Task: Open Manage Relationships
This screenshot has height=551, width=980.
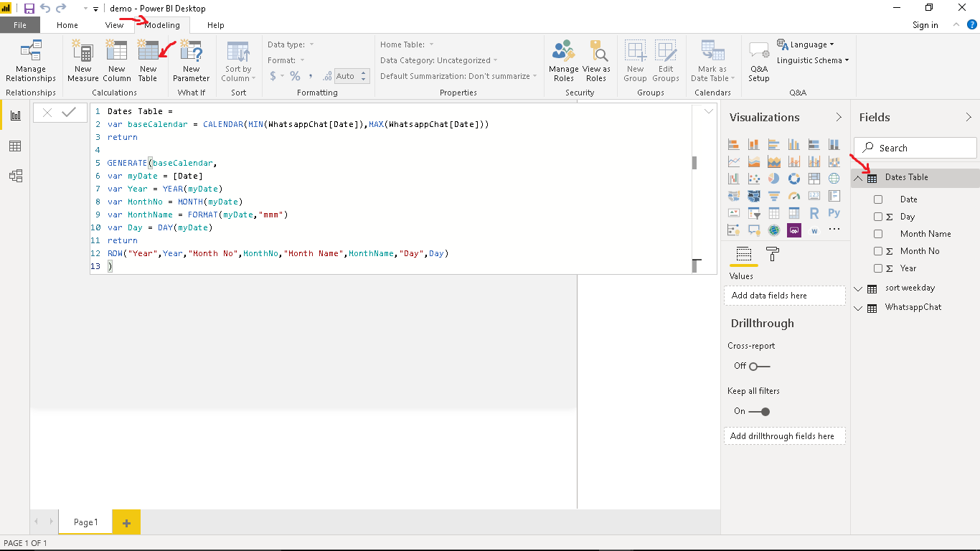Action: coord(31,61)
